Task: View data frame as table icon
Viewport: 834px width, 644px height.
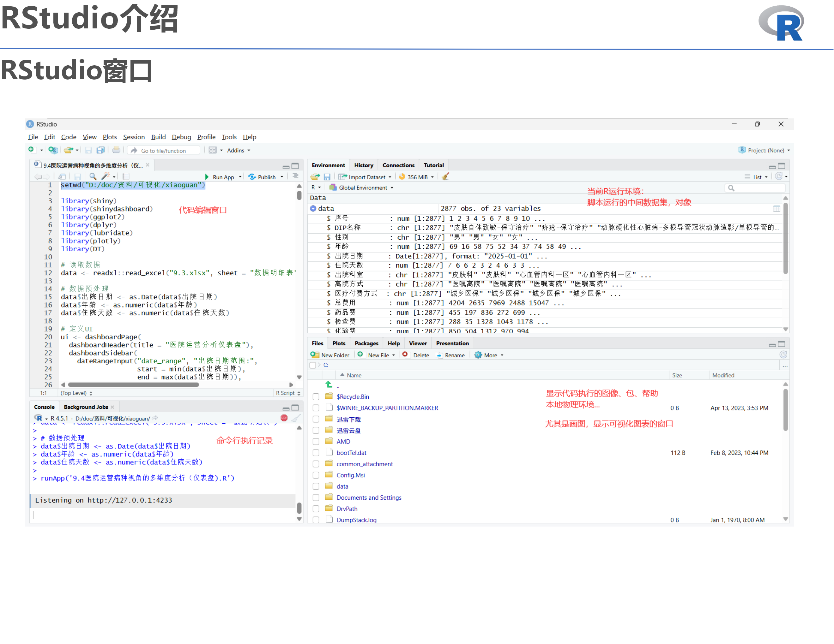Action: (777, 208)
